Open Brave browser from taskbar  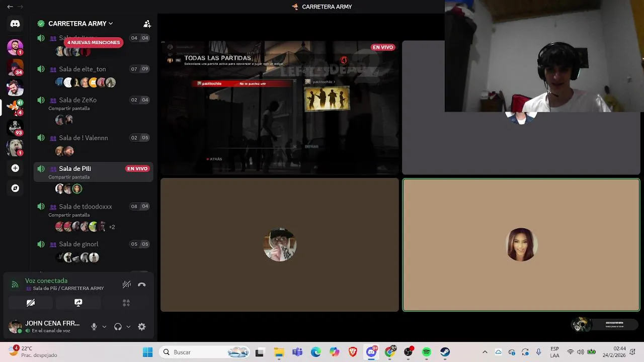353,352
